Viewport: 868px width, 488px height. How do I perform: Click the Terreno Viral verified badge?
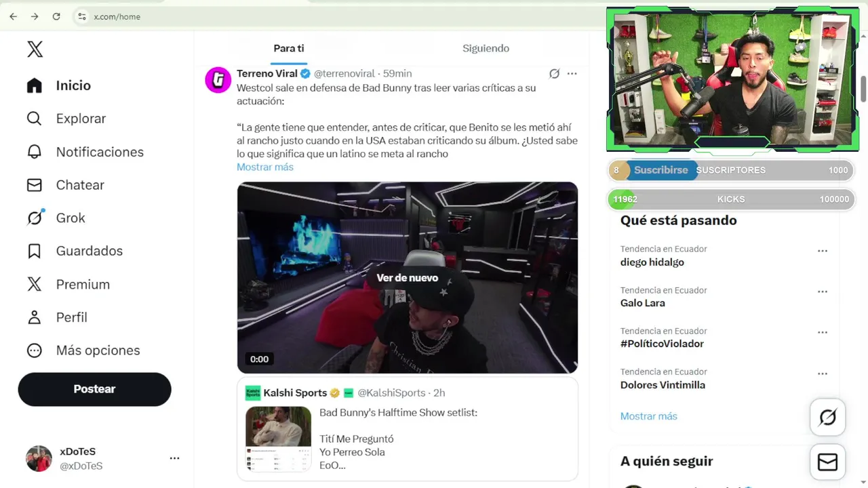(305, 73)
